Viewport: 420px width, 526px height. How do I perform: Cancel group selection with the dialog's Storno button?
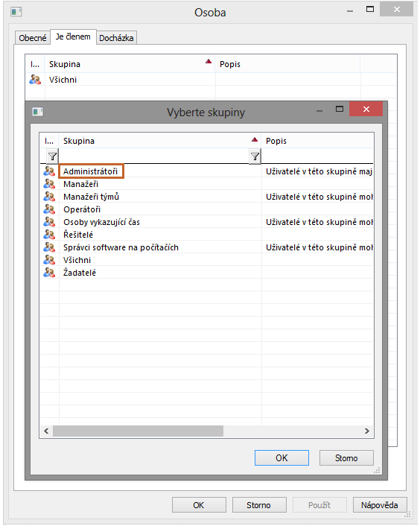point(346,458)
